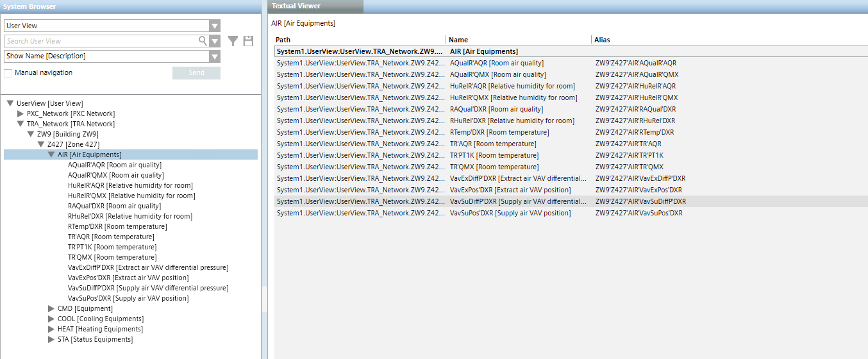Expand the HEAT [Heating Equipments] node
The width and height of the screenshot is (868, 359).
point(51,329)
